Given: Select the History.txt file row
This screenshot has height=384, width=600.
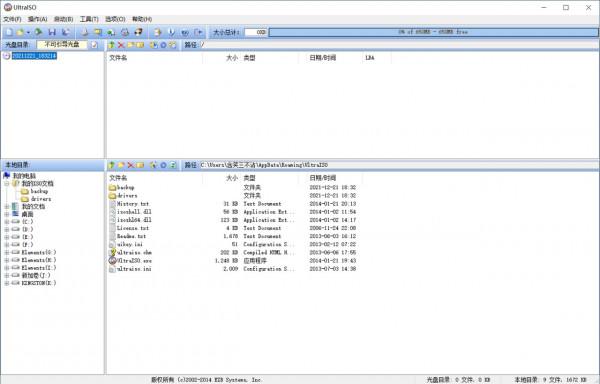Looking at the screenshot, I should 233,204.
